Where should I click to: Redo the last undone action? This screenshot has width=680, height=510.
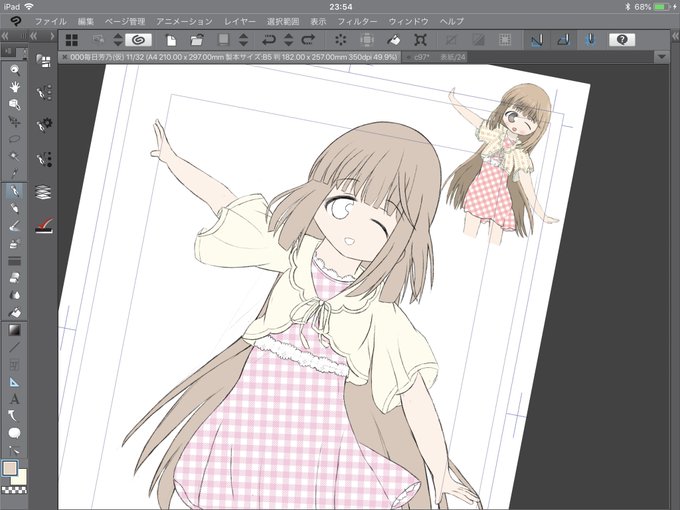pyautogui.click(x=308, y=40)
